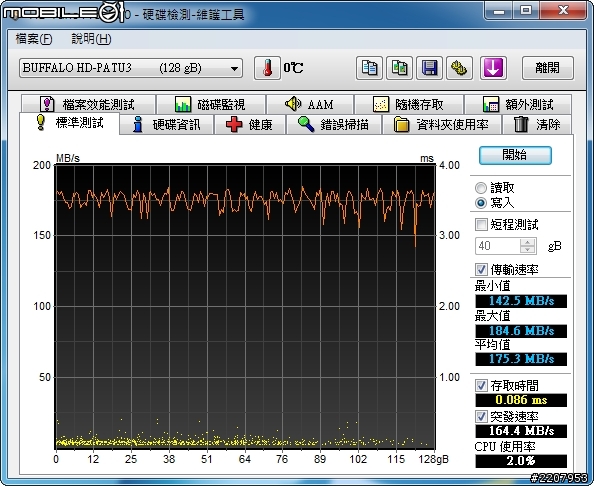Image resolution: width=594 pixels, height=486 pixels.
Task: Expand the BUFFALO HD-PATU3 drive dropdown
Action: [131, 68]
